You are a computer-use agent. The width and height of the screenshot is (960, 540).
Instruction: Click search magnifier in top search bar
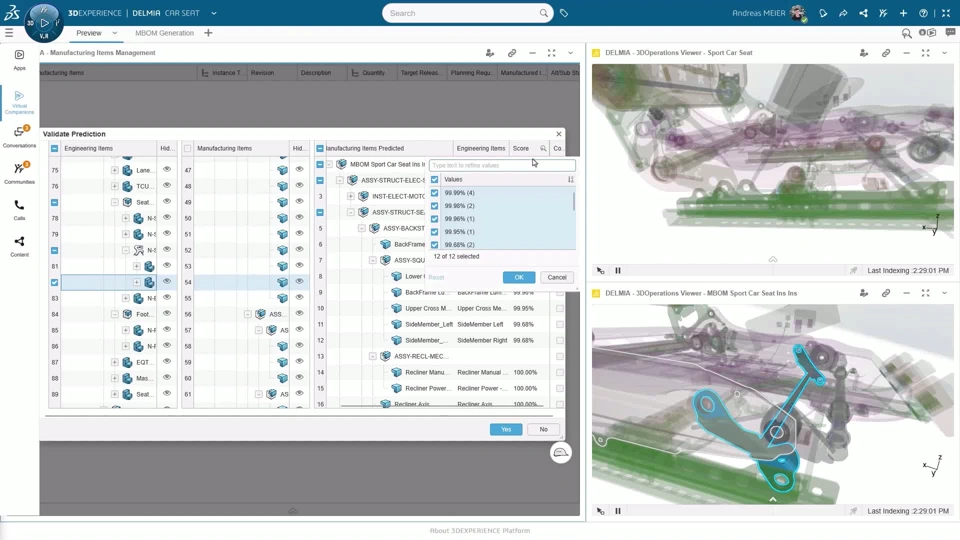click(543, 13)
